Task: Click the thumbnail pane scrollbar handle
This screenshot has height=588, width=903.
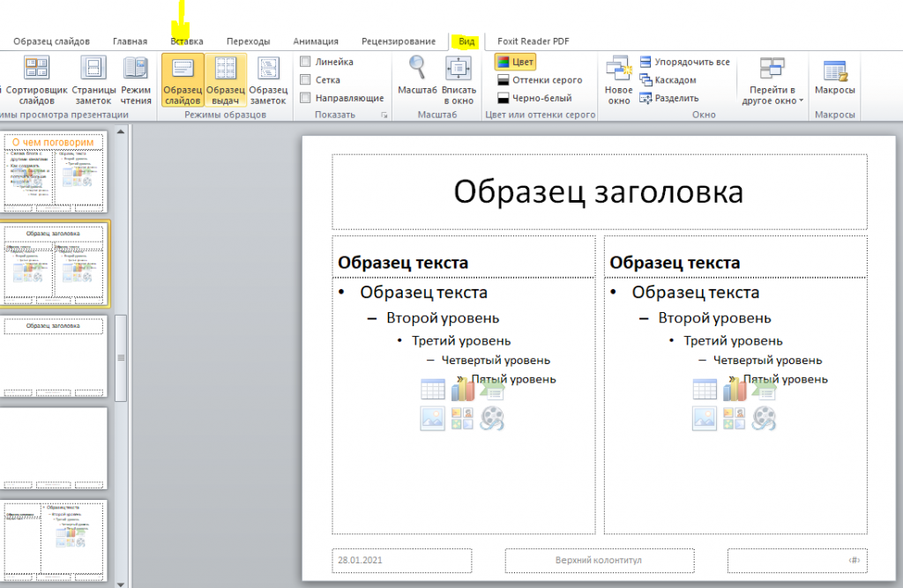Action: point(121,358)
